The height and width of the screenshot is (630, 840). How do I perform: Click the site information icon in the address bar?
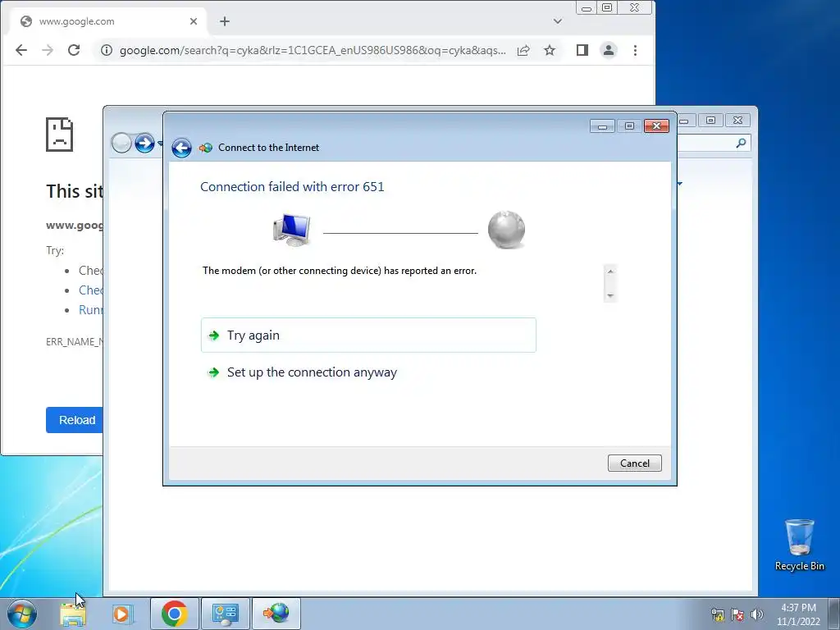(x=107, y=50)
